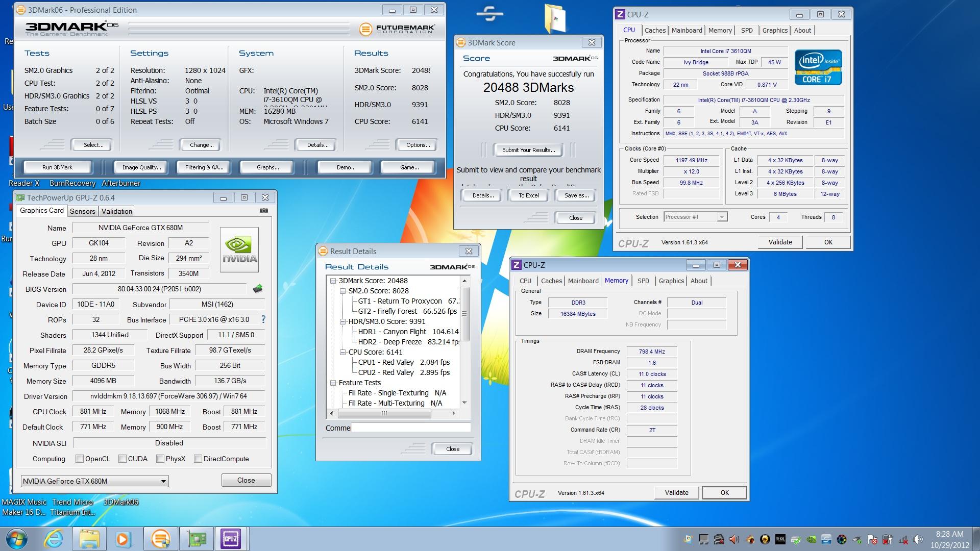Image resolution: width=980 pixels, height=551 pixels.
Task: Click Submit Your Results button
Action: pos(528,150)
